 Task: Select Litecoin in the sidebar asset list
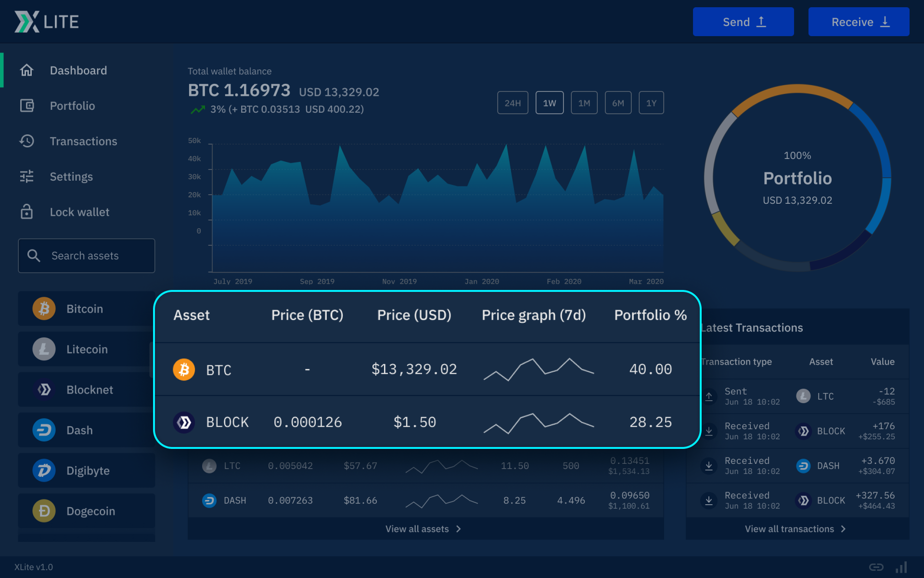click(x=87, y=349)
